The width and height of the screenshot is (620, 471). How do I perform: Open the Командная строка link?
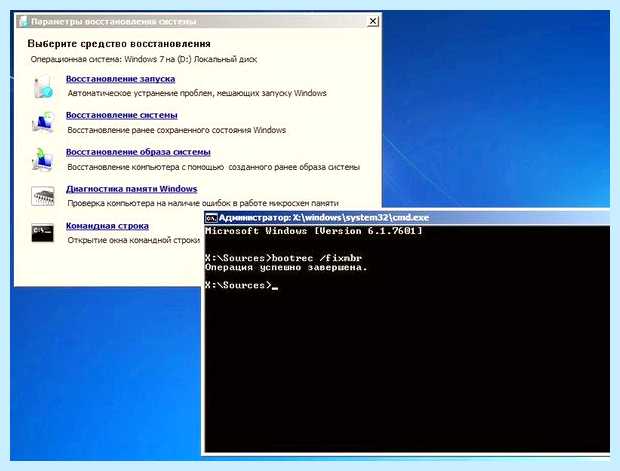coord(107,226)
